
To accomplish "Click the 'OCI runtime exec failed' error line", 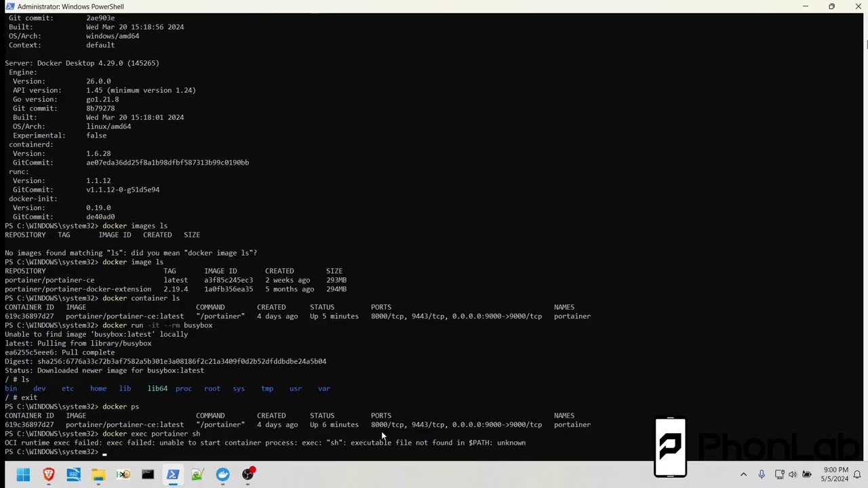I will click(x=265, y=443).
